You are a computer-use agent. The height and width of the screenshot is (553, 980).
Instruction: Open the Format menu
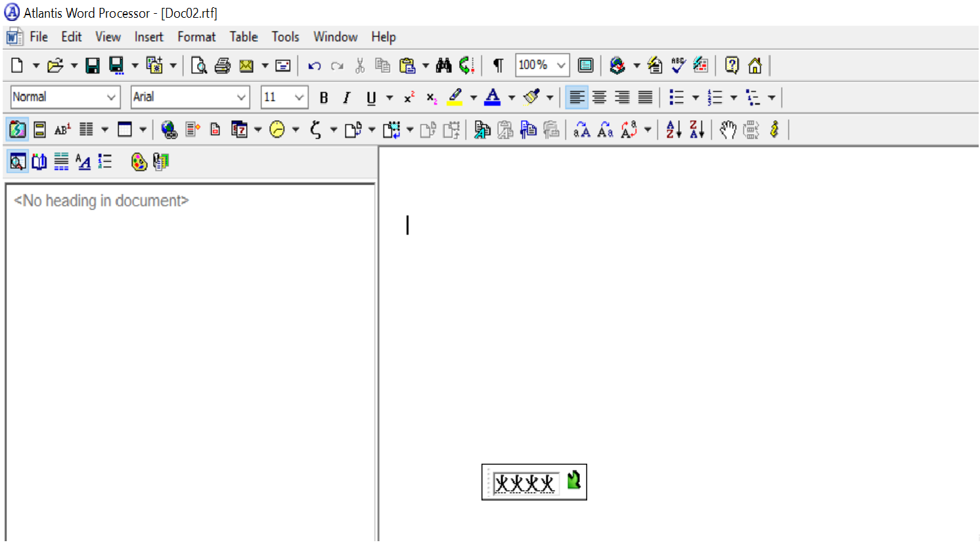pos(196,37)
